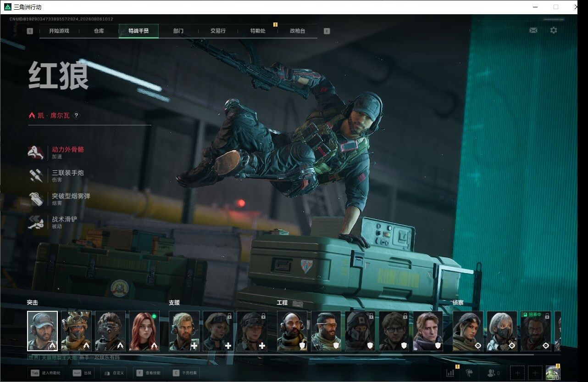Select the 招募中 recon operator portrait
The image size is (588, 382).
536,331
